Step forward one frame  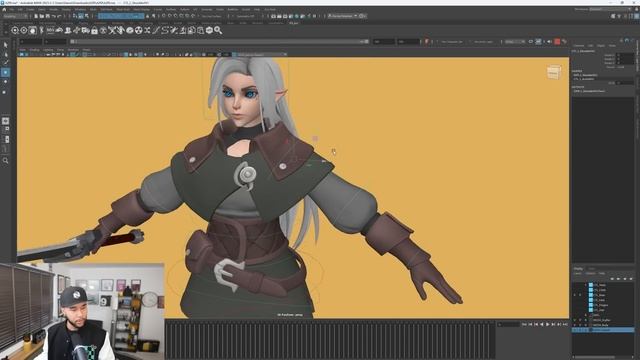pos(554,324)
